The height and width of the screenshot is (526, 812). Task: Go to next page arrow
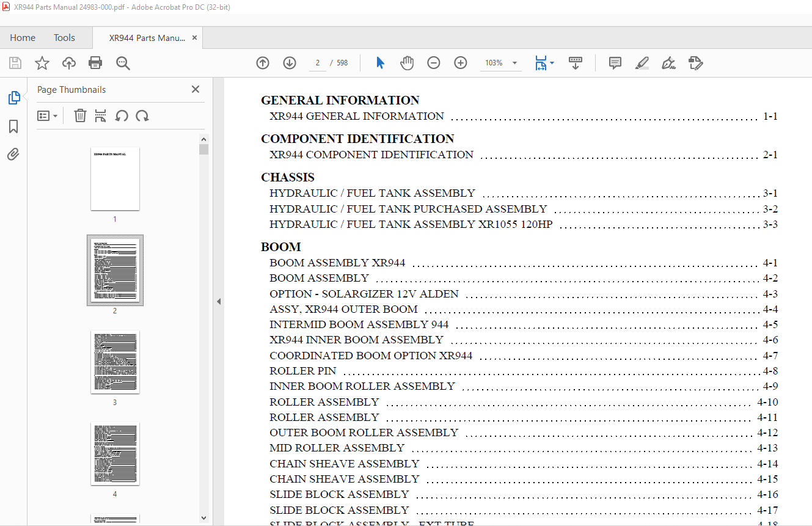[290, 63]
